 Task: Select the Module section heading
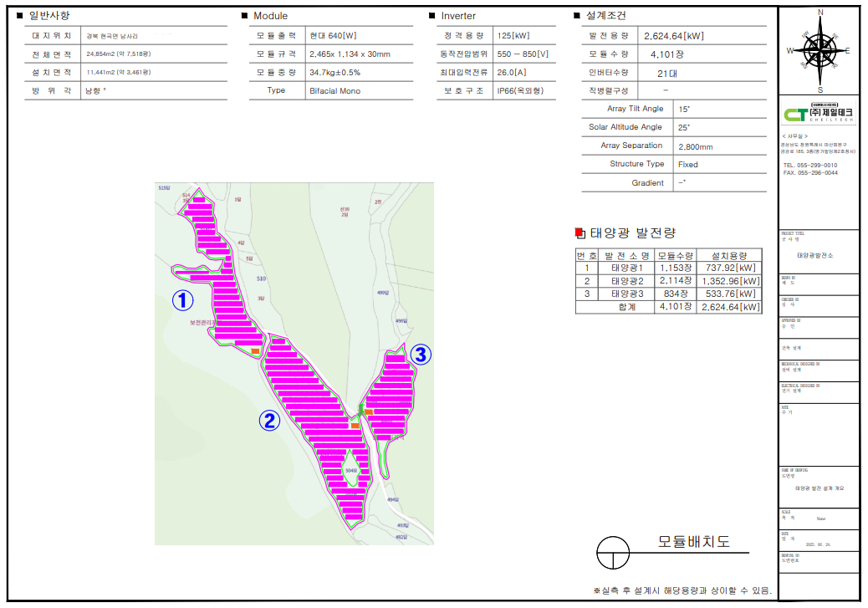(x=270, y=16)
